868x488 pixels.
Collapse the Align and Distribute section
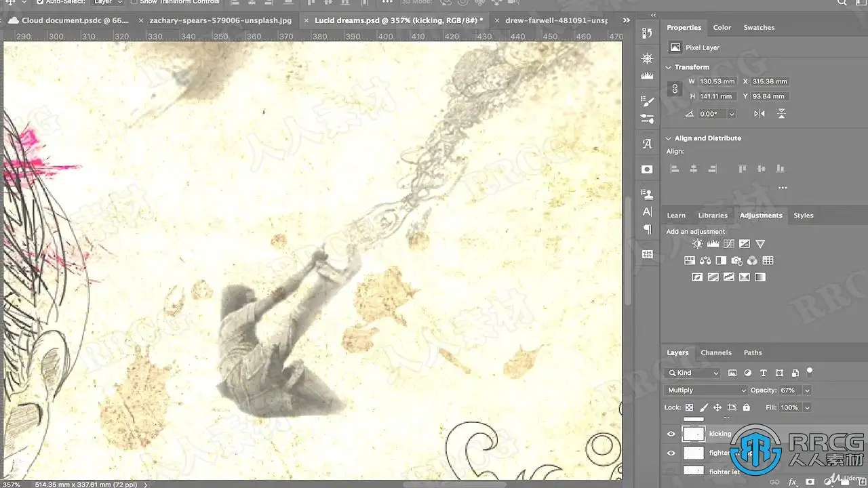tap(669, 138)
